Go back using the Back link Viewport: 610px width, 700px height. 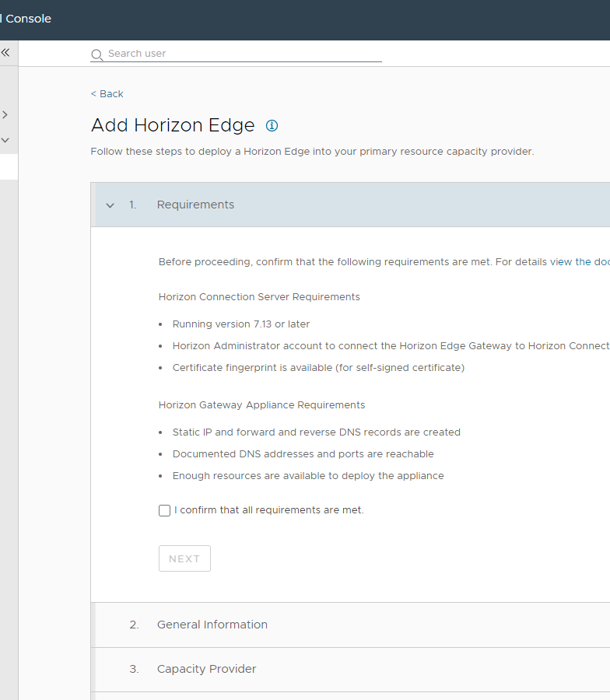point(107,94)
